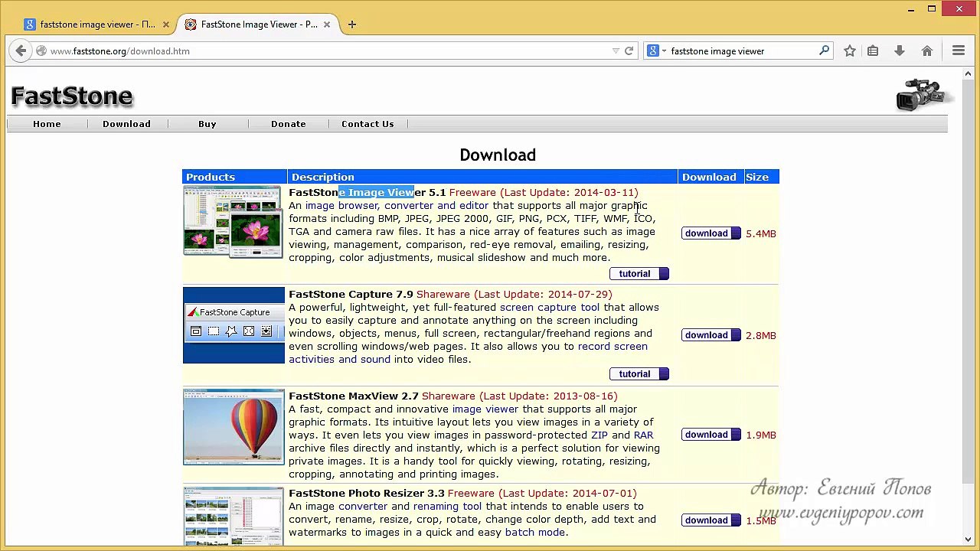Screen dimensions: 980x551
Task: Click the 'Products' column header
Action: (211, 178)
